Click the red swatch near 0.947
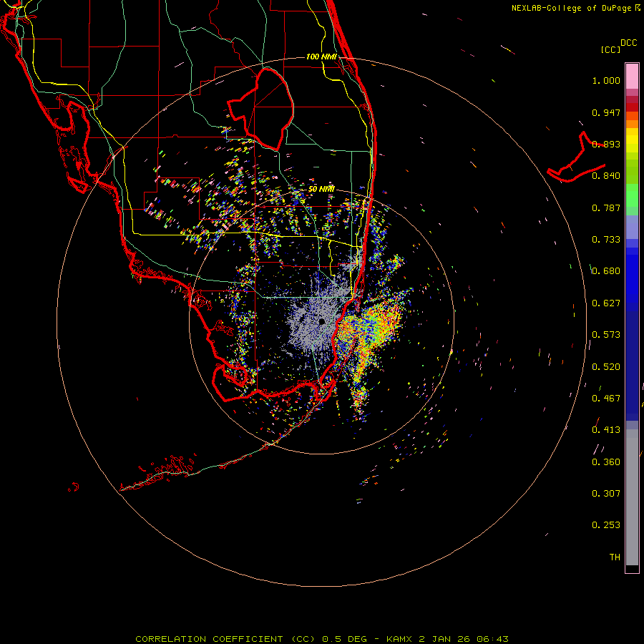Viewport: 644px width, 644px height. coord(632,107)
